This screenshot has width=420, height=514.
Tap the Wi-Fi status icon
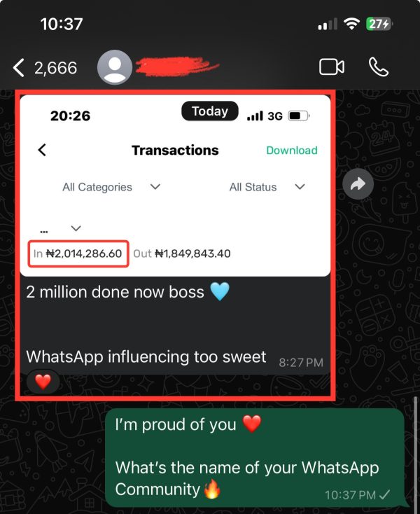pos(351,24)
